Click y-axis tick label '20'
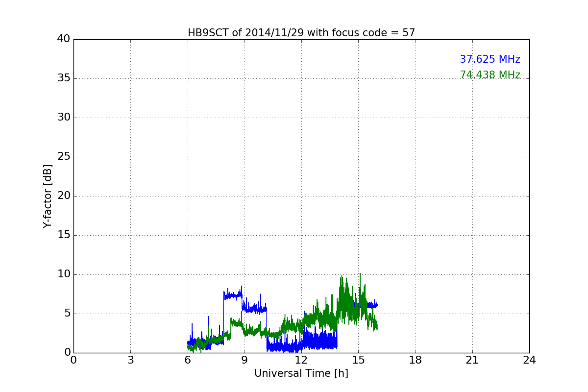 (x=64, y=196)
